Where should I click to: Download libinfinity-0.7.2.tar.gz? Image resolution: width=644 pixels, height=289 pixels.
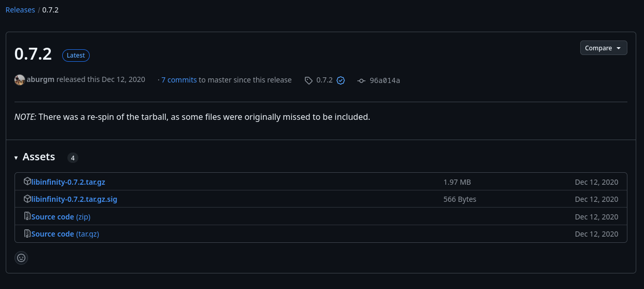(x=68, y=182)
